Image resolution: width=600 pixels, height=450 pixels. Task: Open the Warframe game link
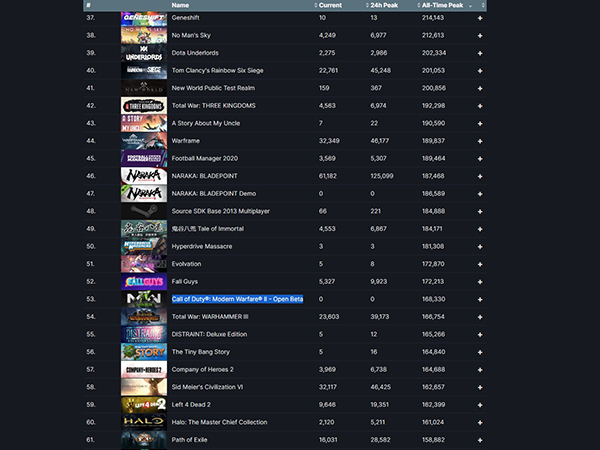(186, 141)
